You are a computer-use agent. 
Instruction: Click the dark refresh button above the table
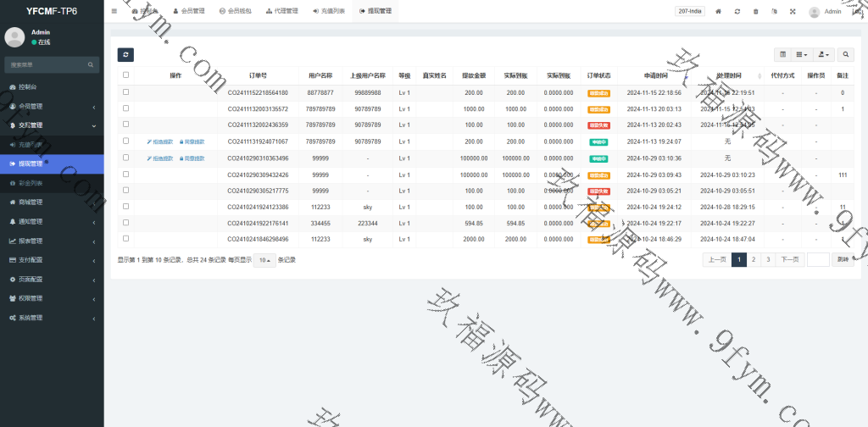pyautogui.click(x=125, y=54)
